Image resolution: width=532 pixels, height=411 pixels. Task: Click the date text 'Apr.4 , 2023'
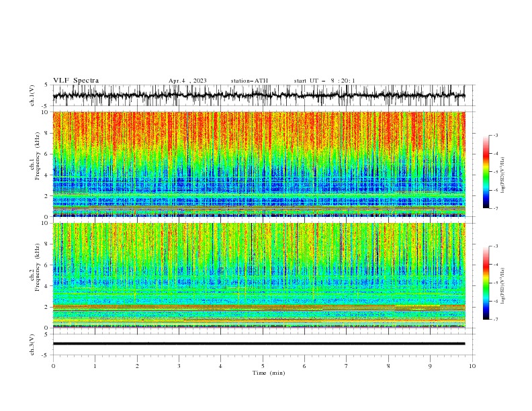tap(187, 81)
